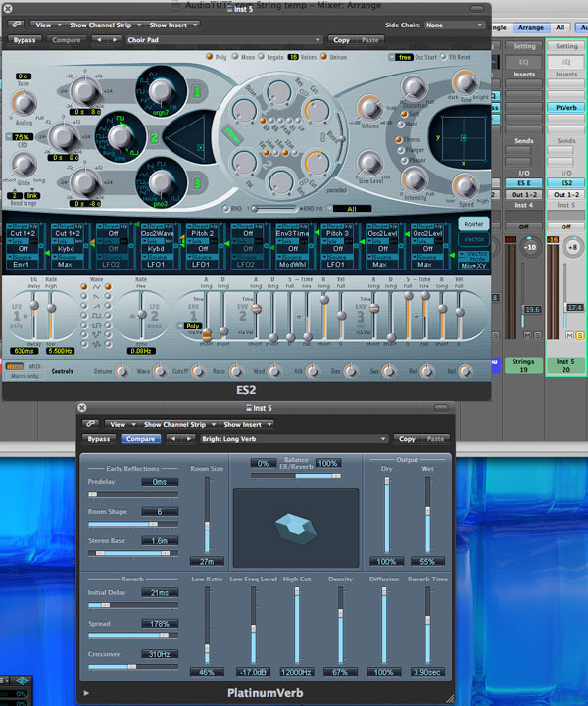Go to next preset in PlatinumVerb window
588x706 pixels.
[188, 439]
